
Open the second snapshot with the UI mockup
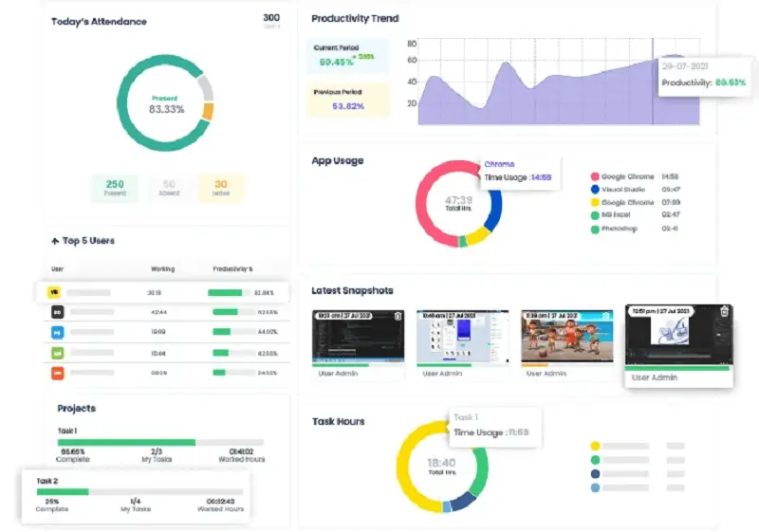pos(463,337)
